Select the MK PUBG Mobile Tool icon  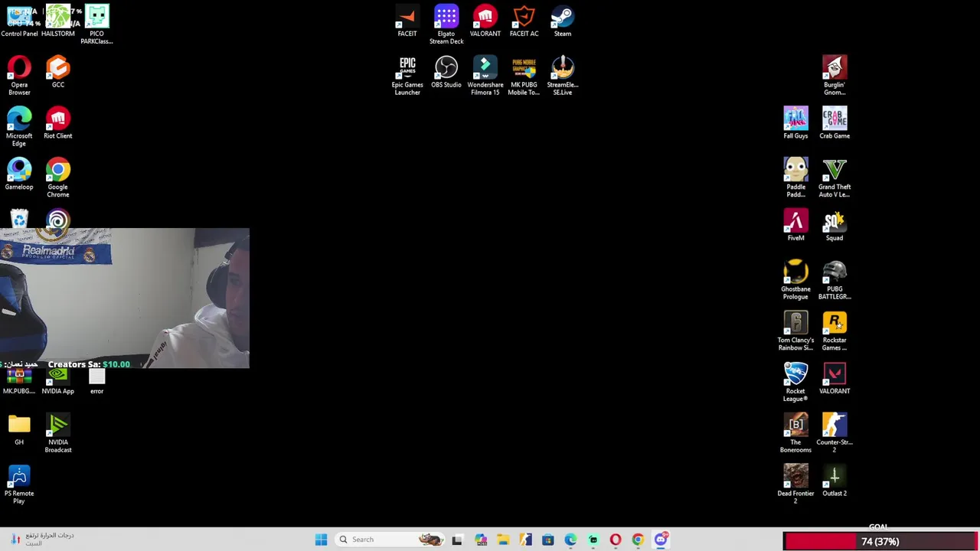pyautogui.click(x=524, y=76)
